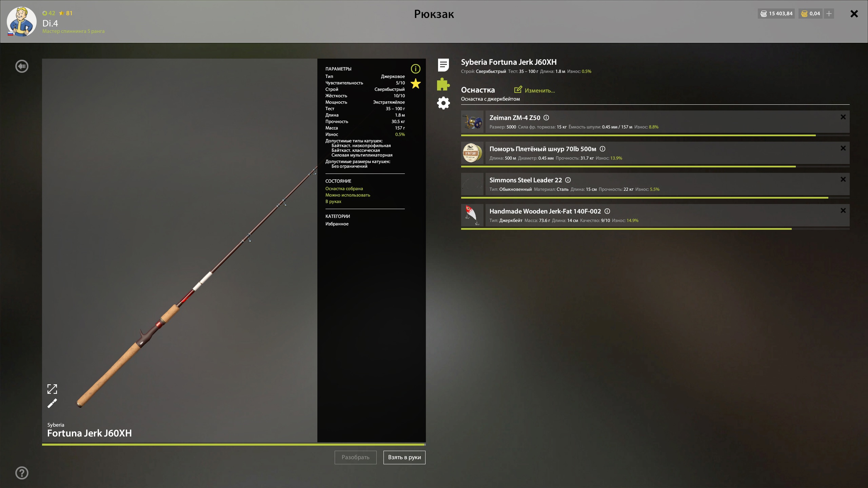
Task: Remove Поморъ Плетёный шнур from rig
Action: [843, 148]
